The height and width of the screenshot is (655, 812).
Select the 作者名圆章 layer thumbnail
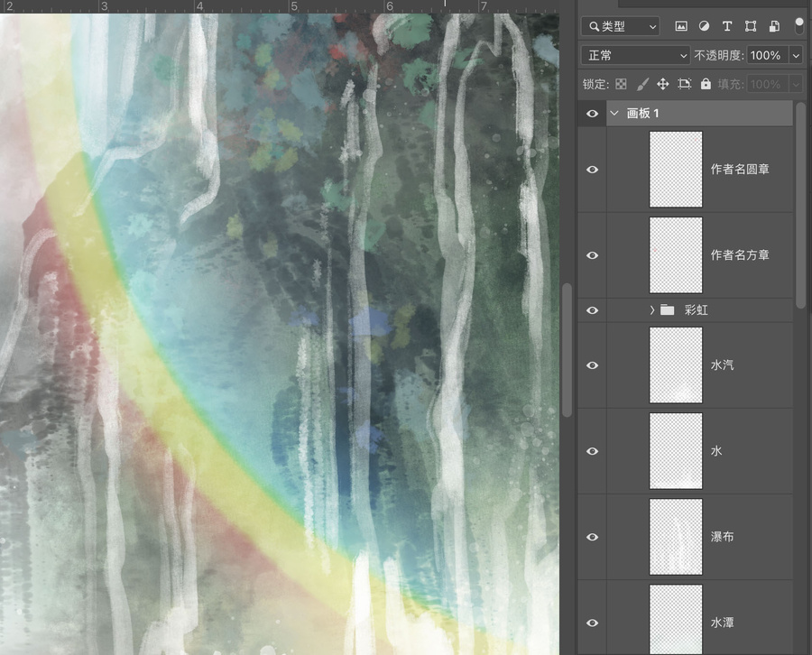(676, 170)
